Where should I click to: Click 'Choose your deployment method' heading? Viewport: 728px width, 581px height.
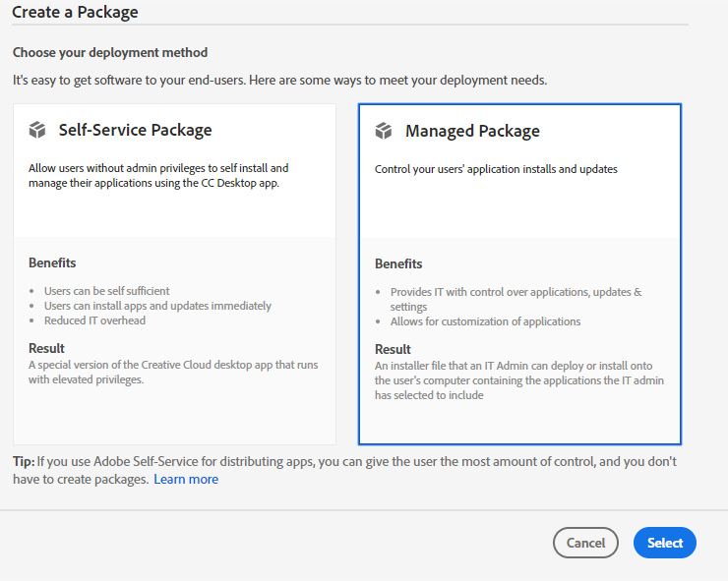click(110, 52)
